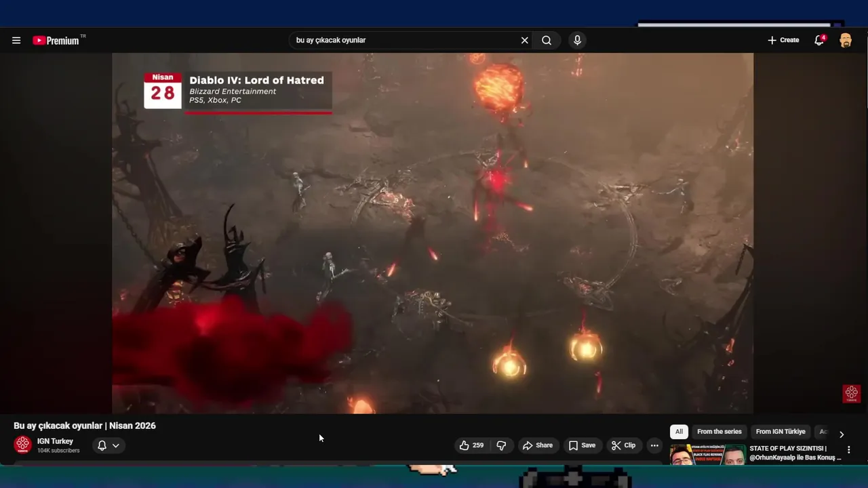Select the From IGN Türkiye chip

[x=781, y=432]
